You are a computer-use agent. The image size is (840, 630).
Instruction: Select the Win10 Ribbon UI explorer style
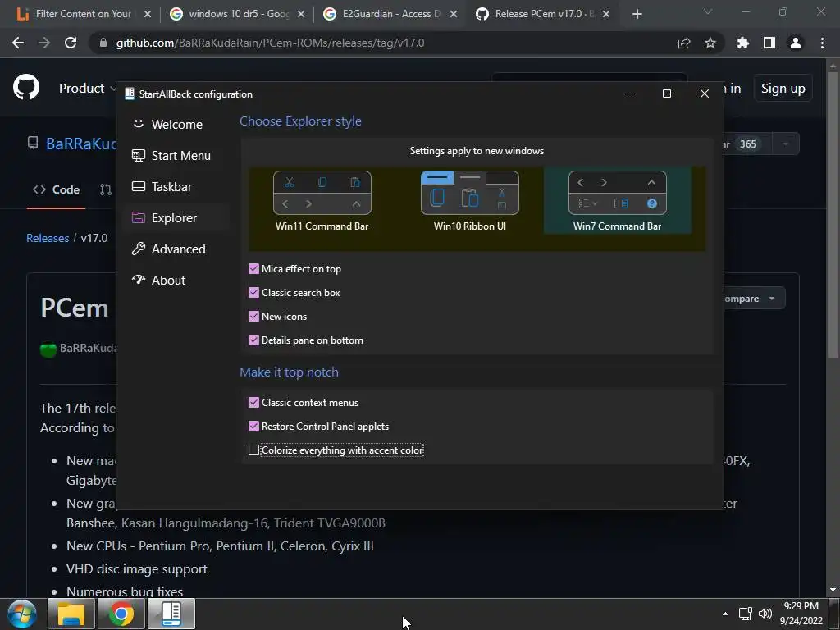470,201
